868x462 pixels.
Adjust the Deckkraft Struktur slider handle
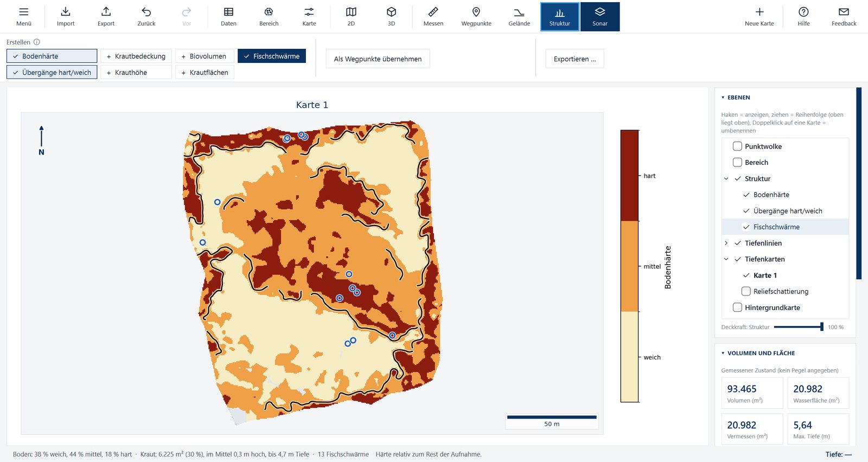click(822, 326)
